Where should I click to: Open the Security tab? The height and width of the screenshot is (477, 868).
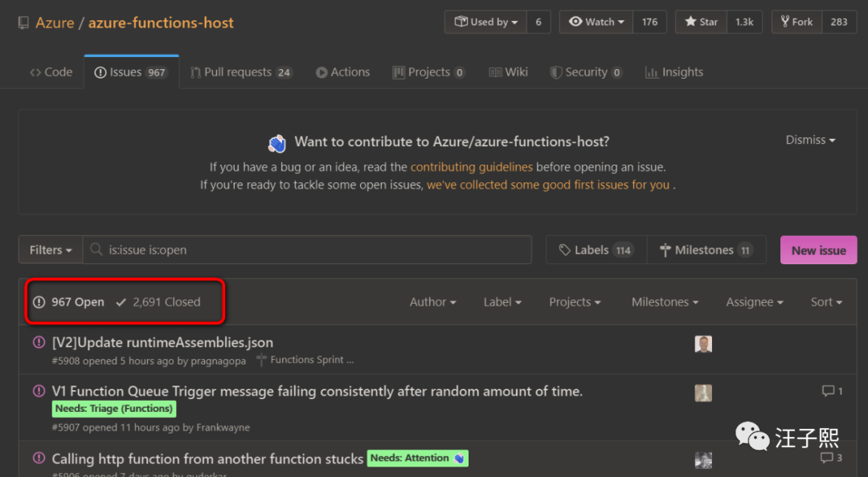tap(586, 72)
